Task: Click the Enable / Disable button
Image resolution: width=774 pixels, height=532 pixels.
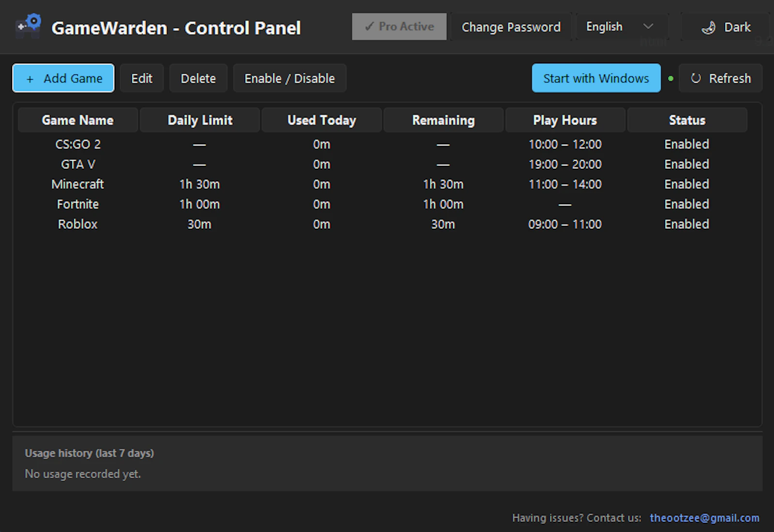Action: [289, 78]
